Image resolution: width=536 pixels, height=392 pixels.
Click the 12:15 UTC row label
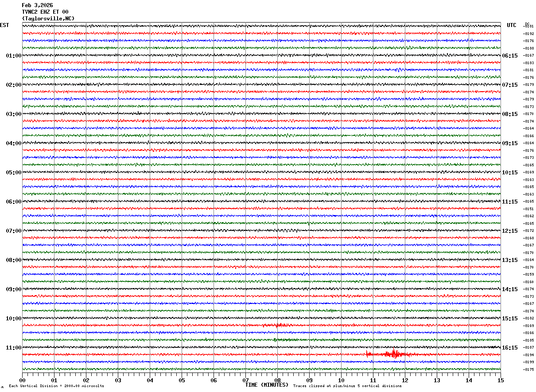(510, 231)
